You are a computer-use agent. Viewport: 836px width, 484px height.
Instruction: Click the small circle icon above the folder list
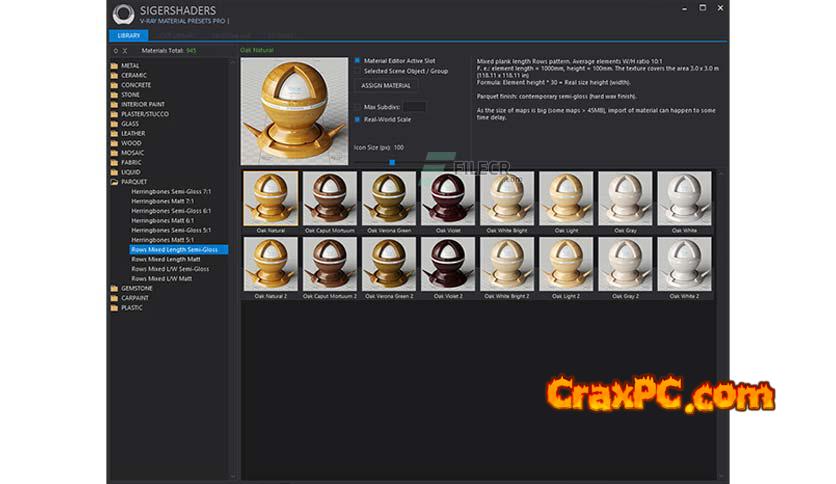click(115, 49)
